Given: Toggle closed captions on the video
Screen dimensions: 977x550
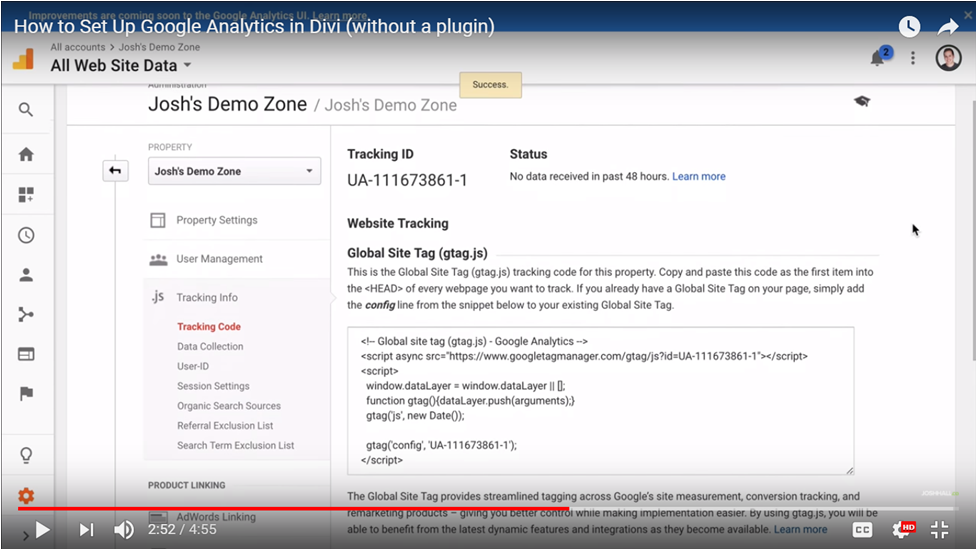Looking at the screenshot, I should (862, 530).
